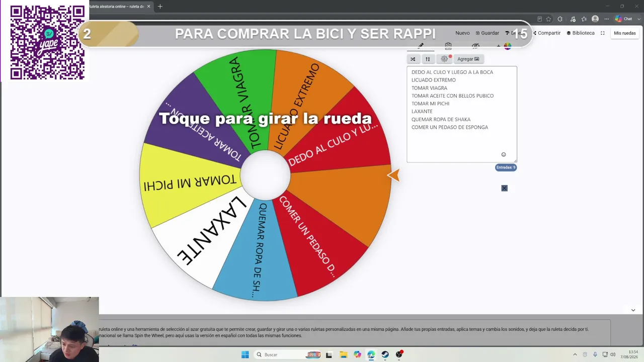Open the network tray icon
The width and height of the screenshot is (644, 362).
coord(605,354)
